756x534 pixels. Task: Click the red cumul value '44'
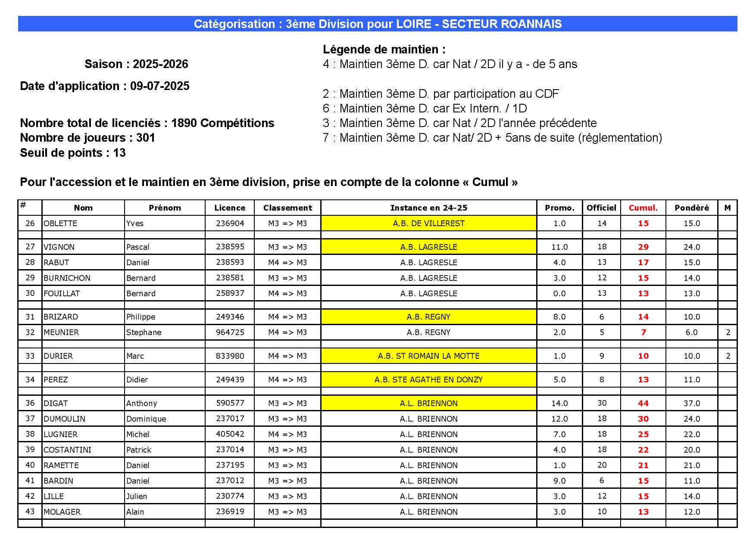(644, 404)
